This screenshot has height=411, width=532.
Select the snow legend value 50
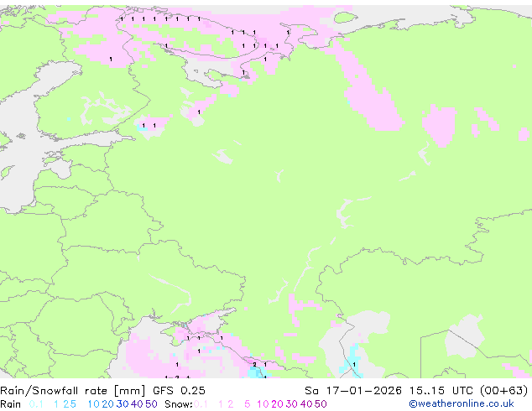321,404
